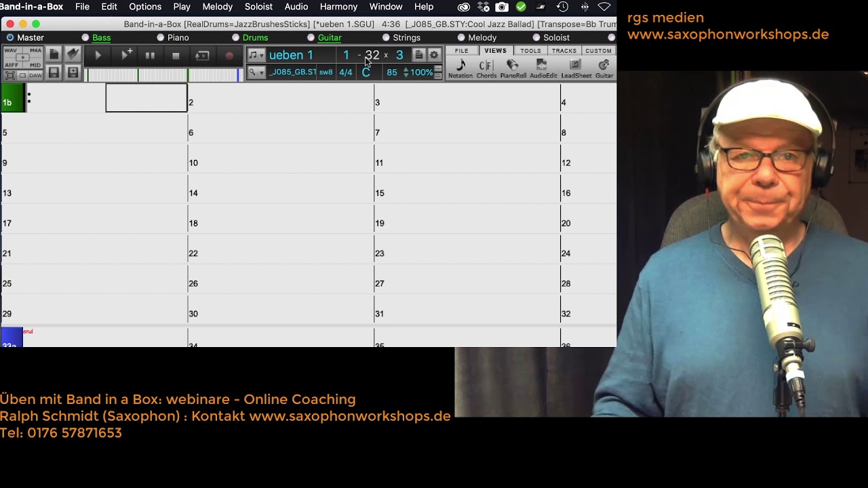Click number of choruses 3
This screenshot has width=868, height=488.
[399, 55]
